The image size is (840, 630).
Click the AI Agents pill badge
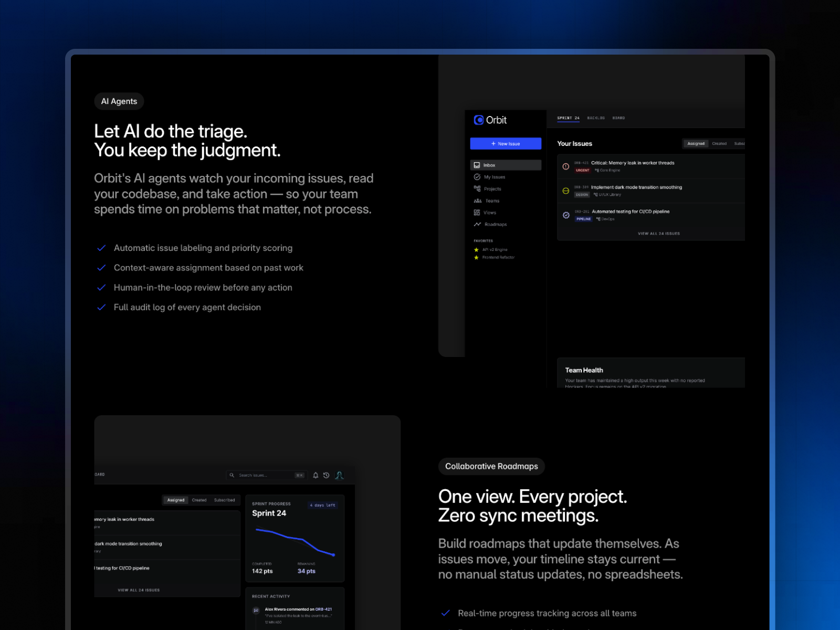tap(119, 101)
